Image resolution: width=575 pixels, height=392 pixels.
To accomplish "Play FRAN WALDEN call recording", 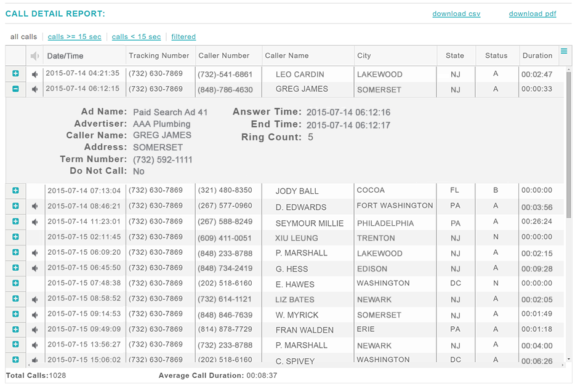I will [x=35, y=330].
